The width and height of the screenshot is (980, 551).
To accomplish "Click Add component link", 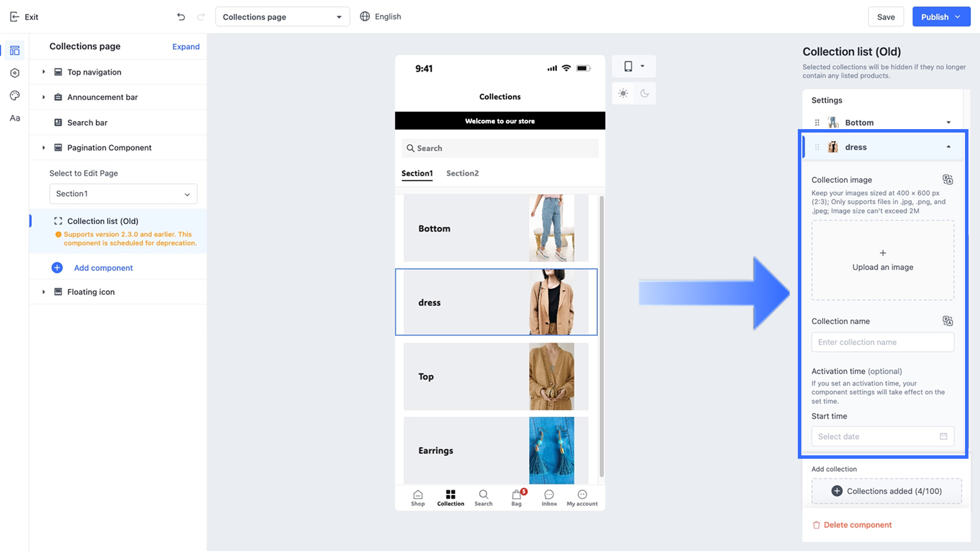I will 103,268.
